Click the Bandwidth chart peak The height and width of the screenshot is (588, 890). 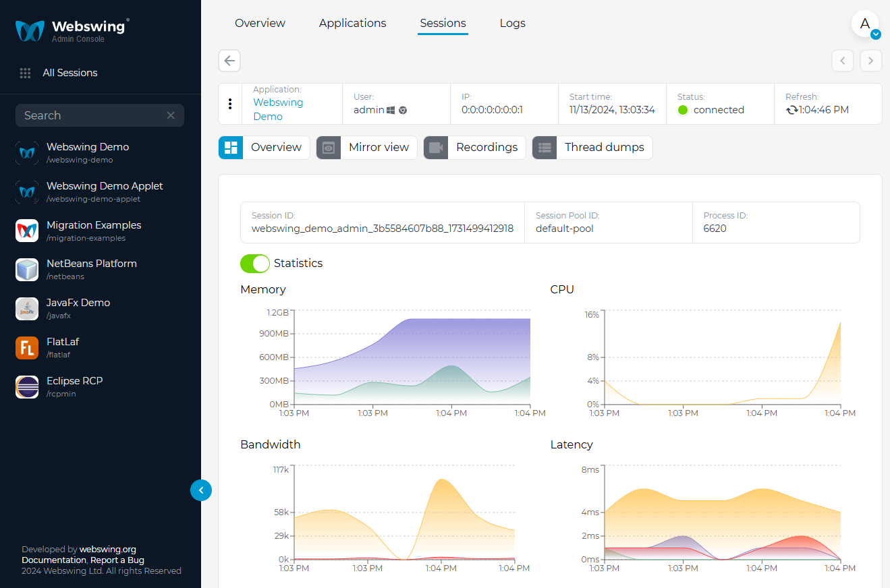tap(442, 481)
